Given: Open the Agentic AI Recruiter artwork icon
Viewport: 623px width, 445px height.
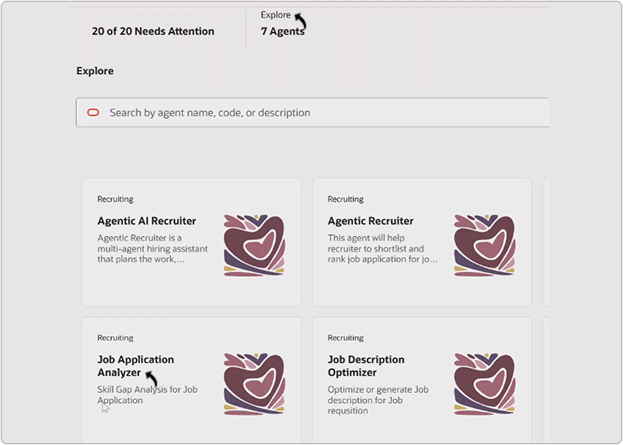Looking at the screenshot, I should [254, 245].
